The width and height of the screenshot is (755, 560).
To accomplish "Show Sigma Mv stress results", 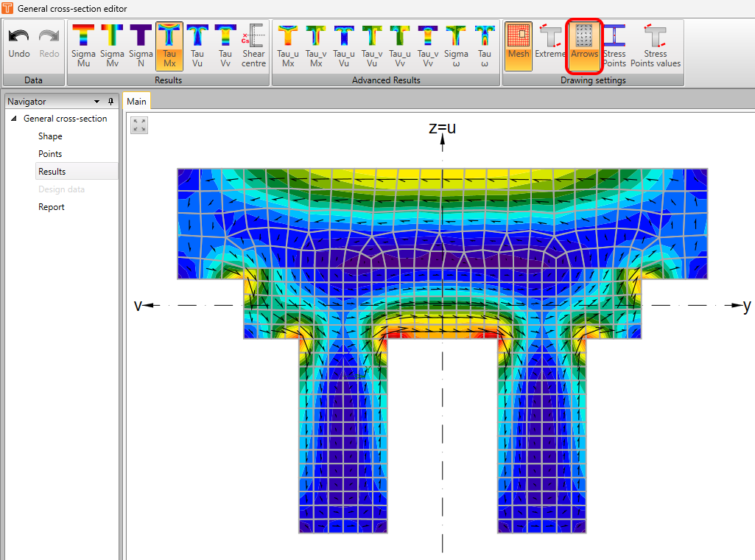I will point(112,45).
